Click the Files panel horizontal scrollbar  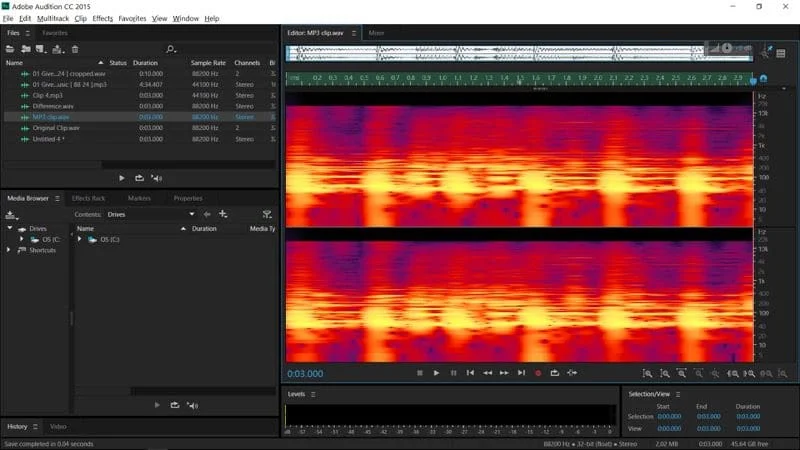tap(140, 164)
